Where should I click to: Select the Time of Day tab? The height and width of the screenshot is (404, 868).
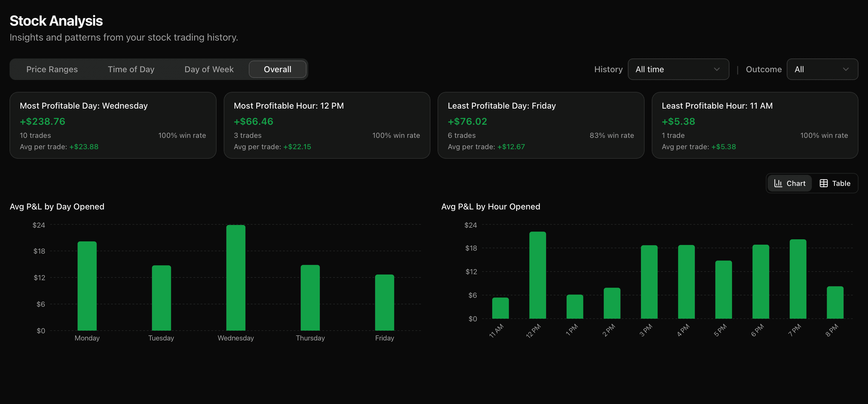[131, 69]
